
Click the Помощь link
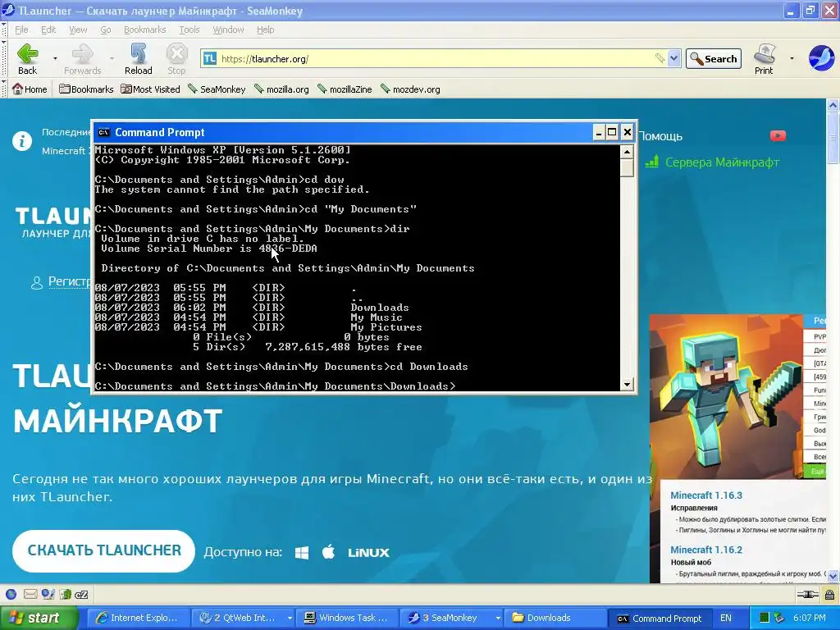(x=660, y=136)
